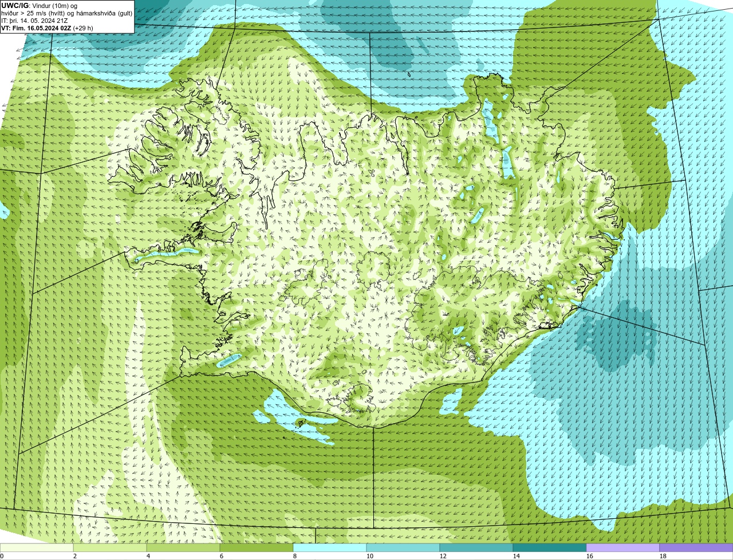Click the scale label "14"
The image size is (733, 560).
click(x=517, y=556)
